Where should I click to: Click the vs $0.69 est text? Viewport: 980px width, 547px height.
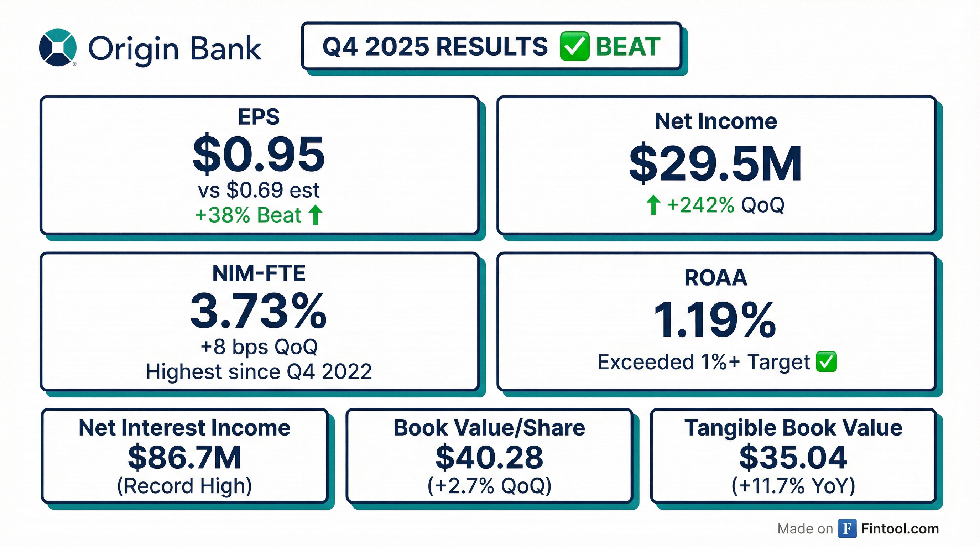259,190
